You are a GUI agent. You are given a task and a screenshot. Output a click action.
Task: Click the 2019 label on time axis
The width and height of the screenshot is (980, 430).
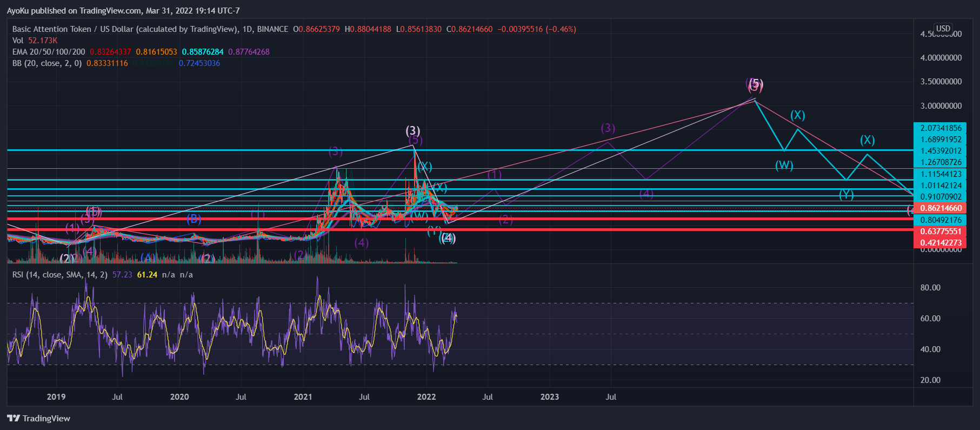[56, 397]
